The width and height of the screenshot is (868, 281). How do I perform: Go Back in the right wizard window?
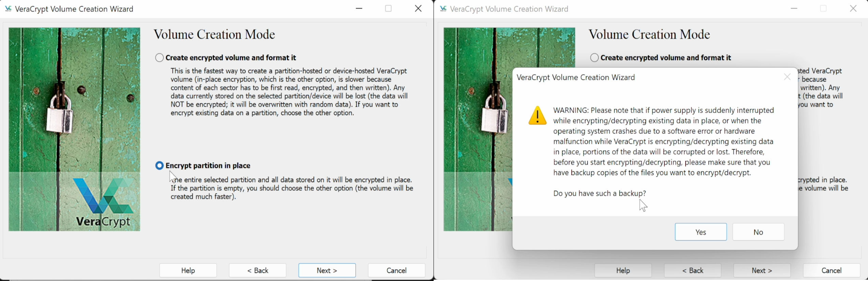tap(693, 270)
